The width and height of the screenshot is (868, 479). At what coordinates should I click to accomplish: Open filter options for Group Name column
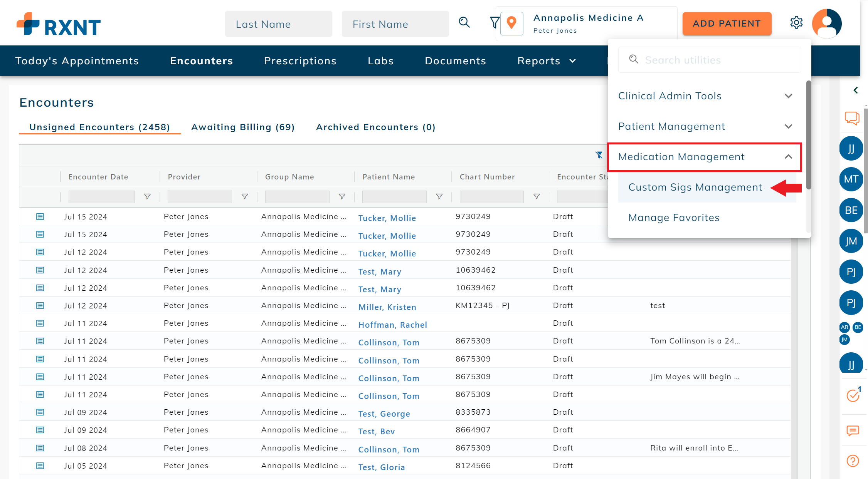click(x=342, y=197)
